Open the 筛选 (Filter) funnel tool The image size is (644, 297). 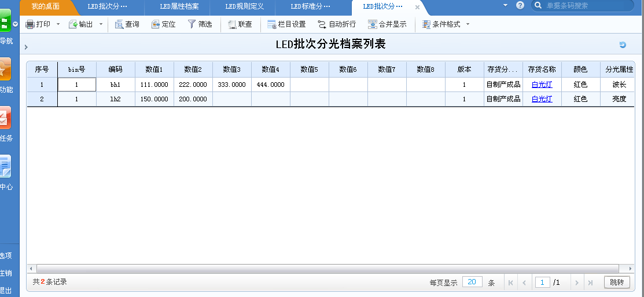pos(192,24)
